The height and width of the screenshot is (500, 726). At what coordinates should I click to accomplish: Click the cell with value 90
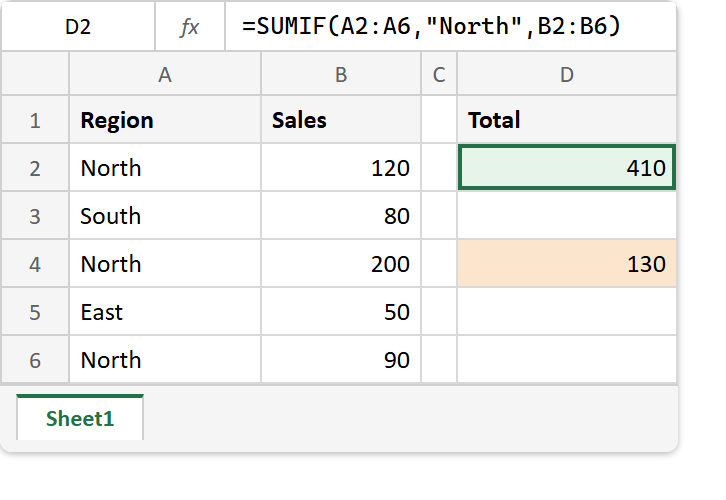341,360
